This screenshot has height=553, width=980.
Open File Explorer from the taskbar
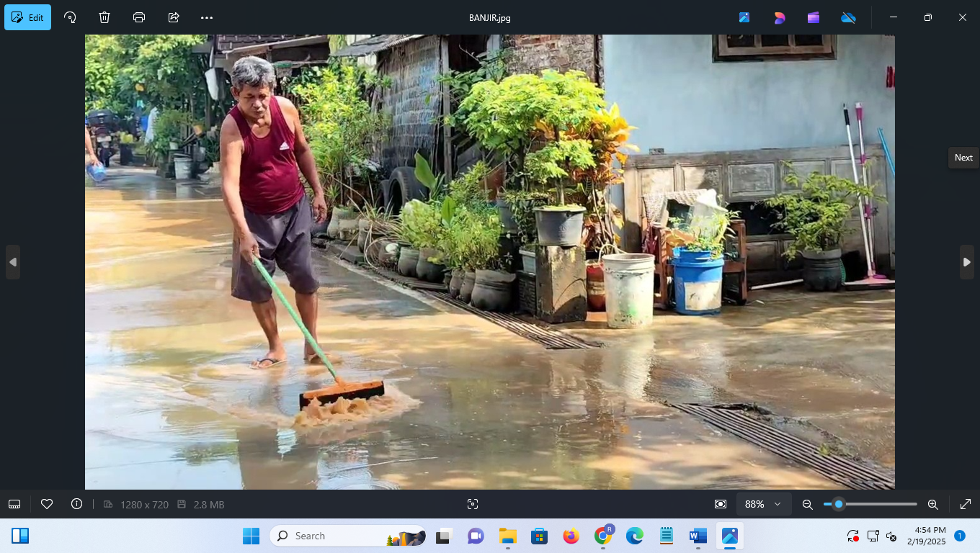click(508, 536)
